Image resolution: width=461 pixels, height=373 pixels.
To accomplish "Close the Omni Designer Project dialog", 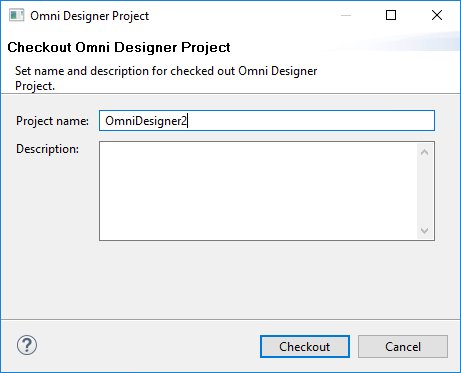I will 437,15.
